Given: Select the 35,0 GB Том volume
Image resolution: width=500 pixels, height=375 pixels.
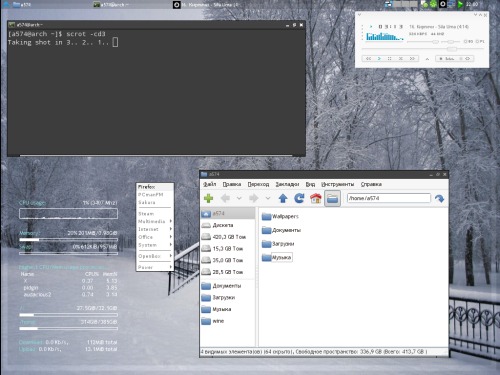Looking at the screenshot, I should (228, 260).
